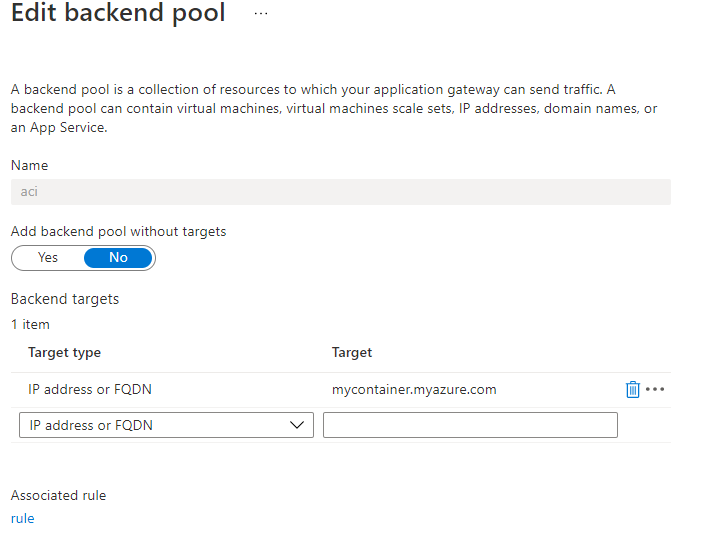This screenshot has height=544, width=720.
Task: Open more options for mycontainer.myazure.com row
Action: (x=655, y=390)
